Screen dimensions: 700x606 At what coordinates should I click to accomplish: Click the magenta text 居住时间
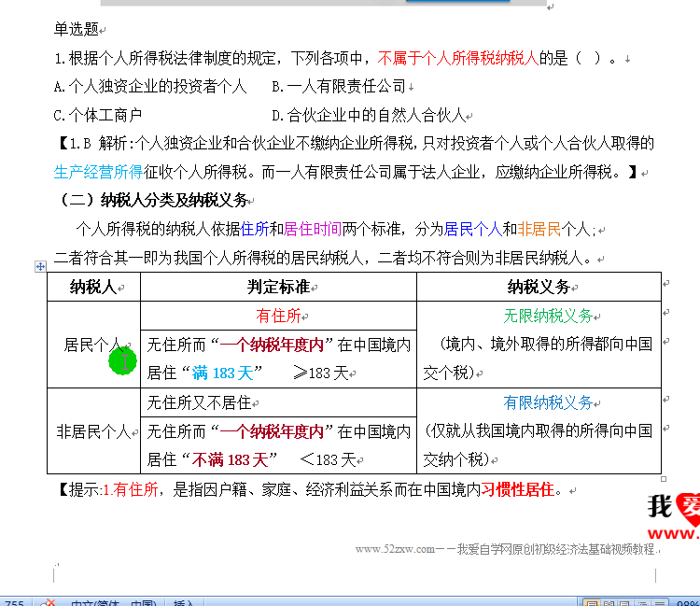pos(313,229)
